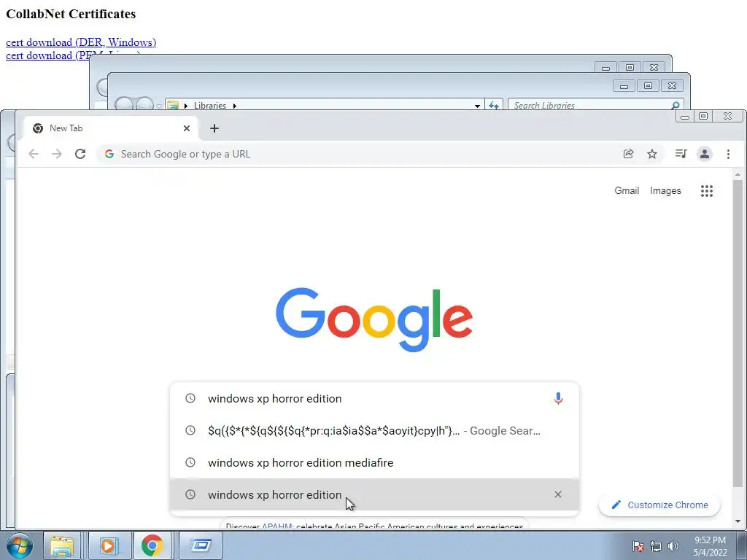Click the Google icon in the address bar
747x560 pixels.
tap(109, 154)
